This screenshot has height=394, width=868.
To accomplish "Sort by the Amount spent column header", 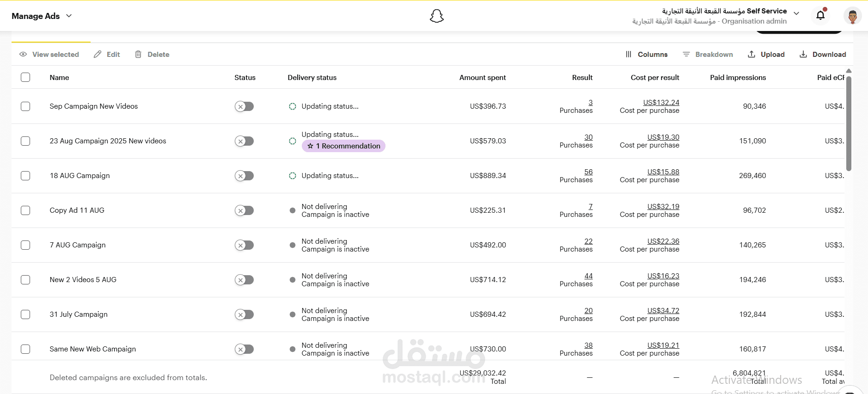I will pos(482,78).
